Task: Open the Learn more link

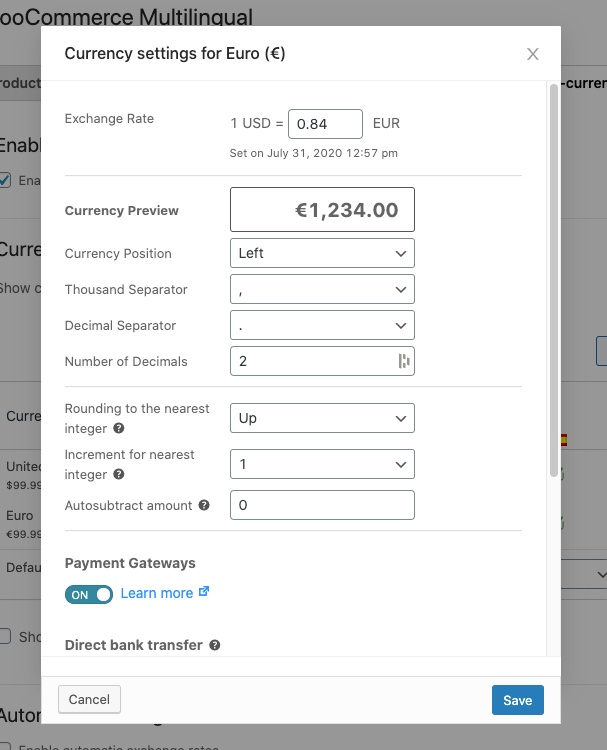Action: (157, 593)
